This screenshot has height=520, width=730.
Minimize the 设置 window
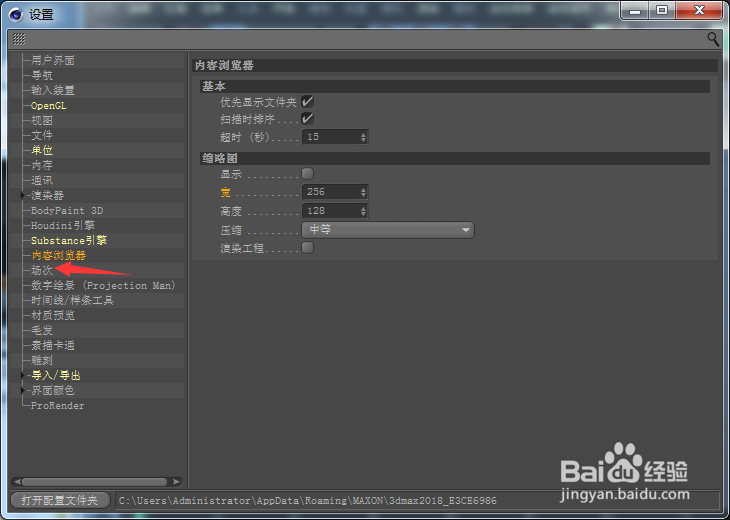(x=635, y=10)
